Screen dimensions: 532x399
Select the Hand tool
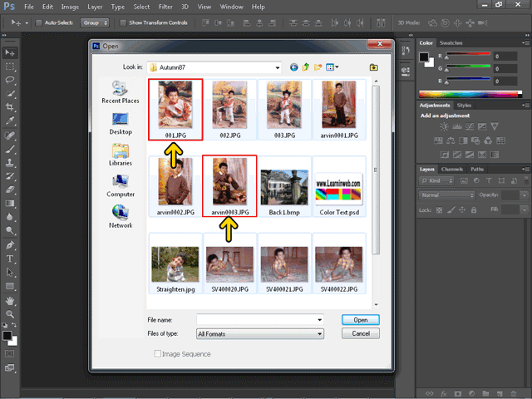9,301
